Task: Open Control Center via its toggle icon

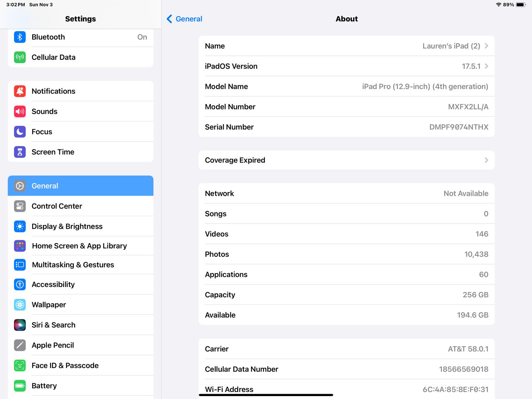Action: 20,206
